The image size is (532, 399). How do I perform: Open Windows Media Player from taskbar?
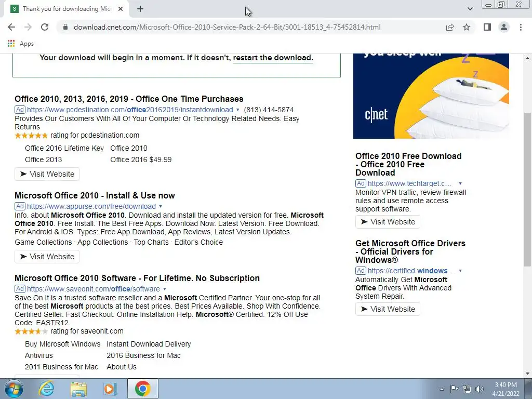110,389
